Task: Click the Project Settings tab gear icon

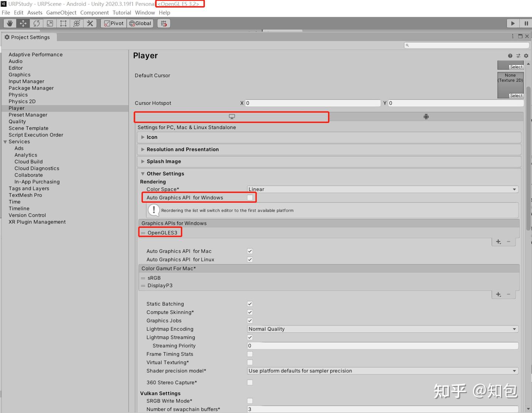Action: pos(7,37)
